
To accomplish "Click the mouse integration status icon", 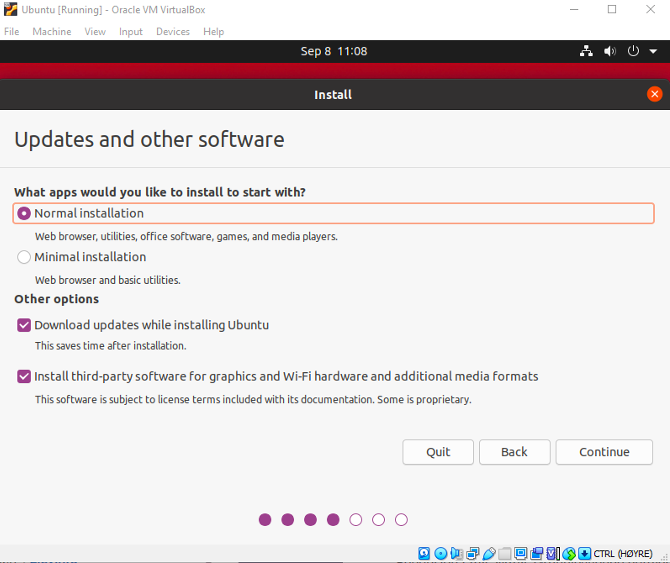I will [569, 554].
